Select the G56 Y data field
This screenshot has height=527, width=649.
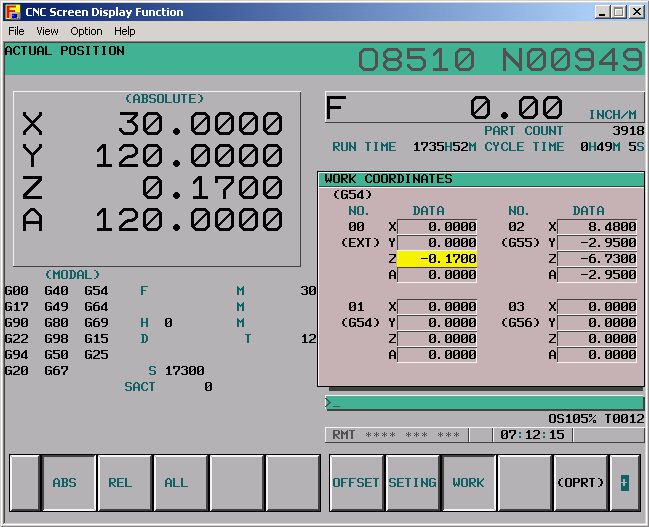coord(597,323)
